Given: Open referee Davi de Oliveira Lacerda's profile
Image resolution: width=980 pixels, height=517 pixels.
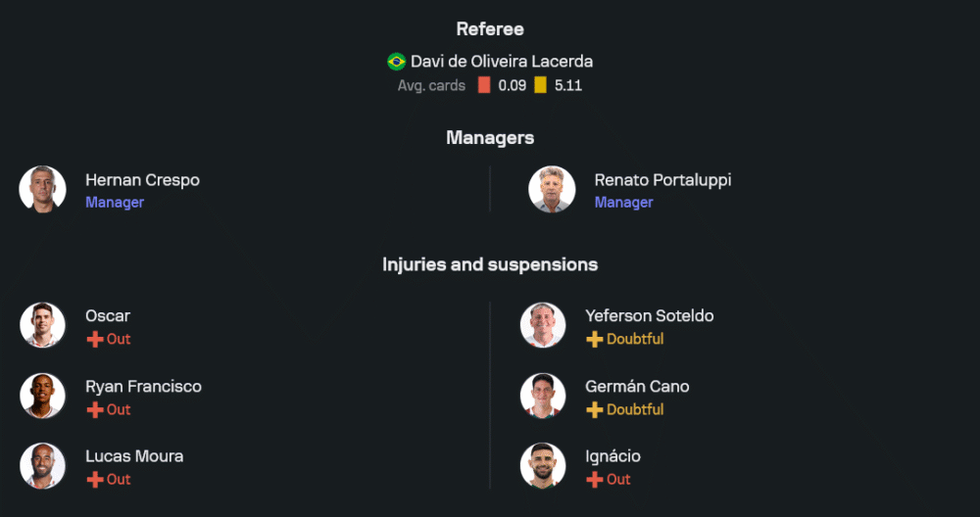Looking at the screenshot, I should coord(501,62).
